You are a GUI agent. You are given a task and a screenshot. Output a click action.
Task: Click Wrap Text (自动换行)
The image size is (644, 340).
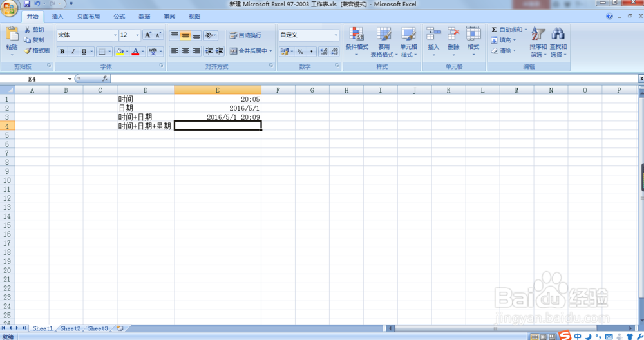[245, 35]
